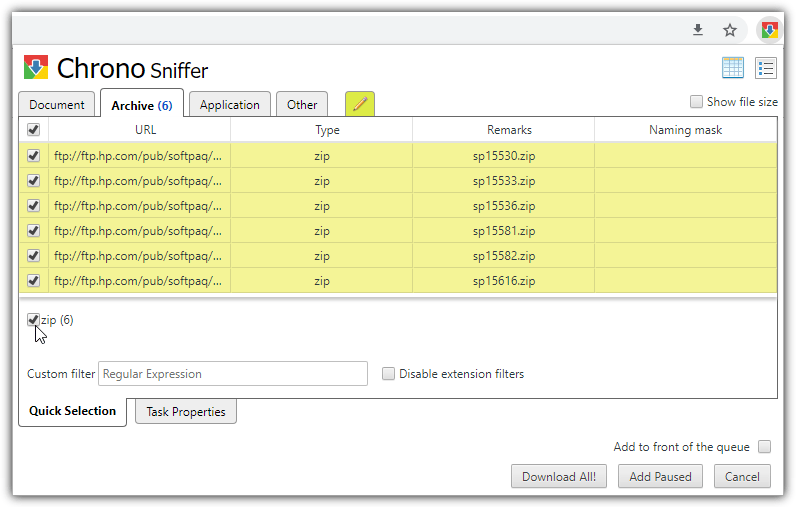Click the Type column header
This screenshot has width=796, height=507.
[x=322, y=130]
